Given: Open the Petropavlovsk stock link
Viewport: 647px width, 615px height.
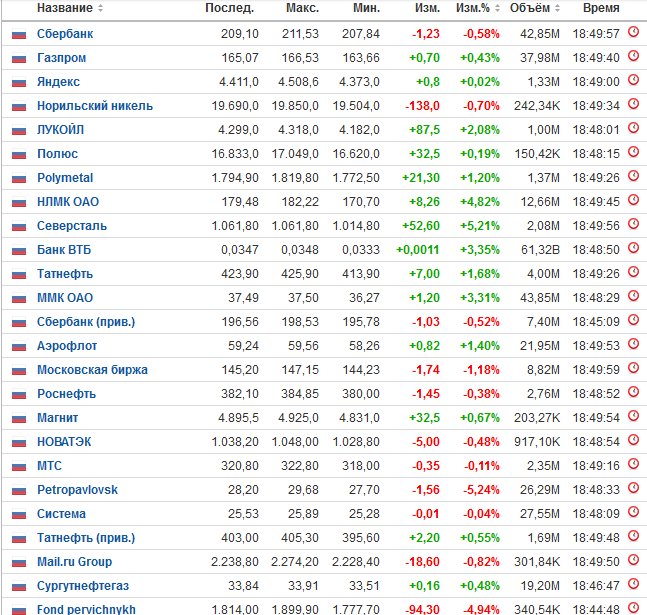Looking at the screenshot, I should tap(77, 490).
